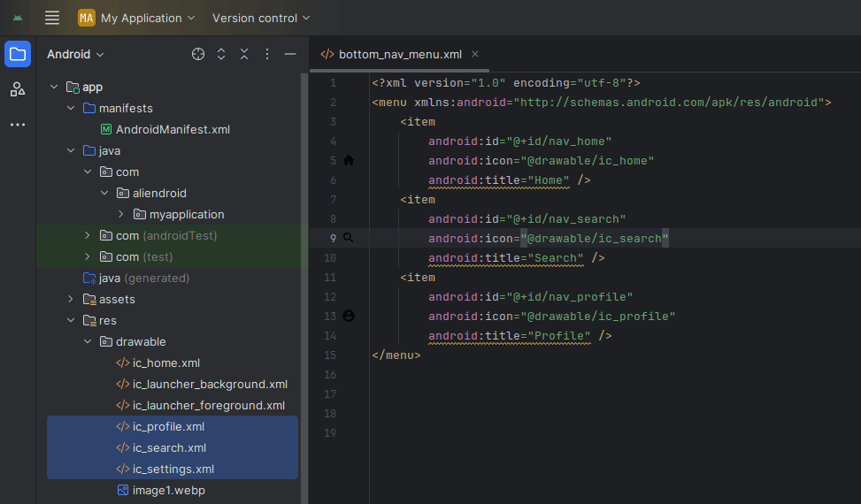This screenshot has width=861, height=504.
Task: Click the MA project badge icon
Action: tap(86, 18)
